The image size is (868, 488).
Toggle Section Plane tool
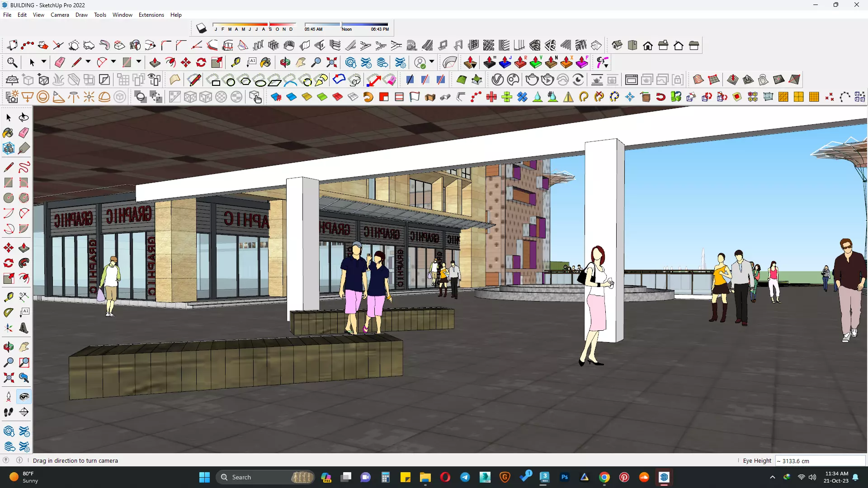click(24, 412)
